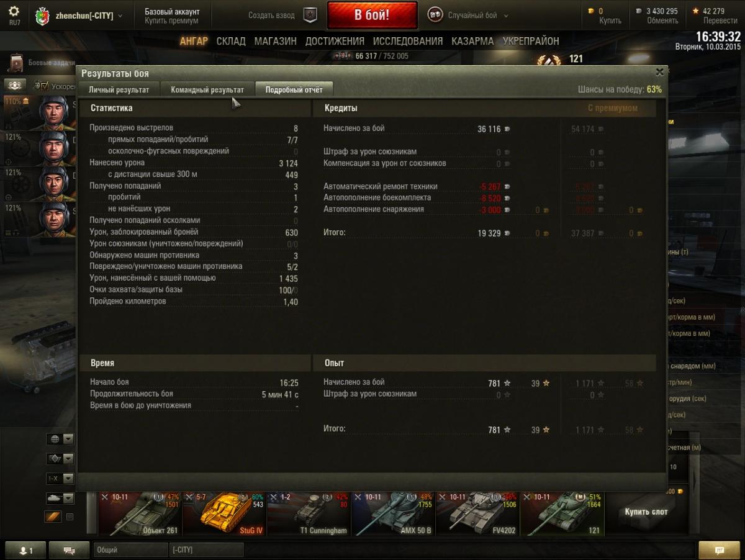
Task: Click the 19 329 total credits value
Action: pos(489,233)
